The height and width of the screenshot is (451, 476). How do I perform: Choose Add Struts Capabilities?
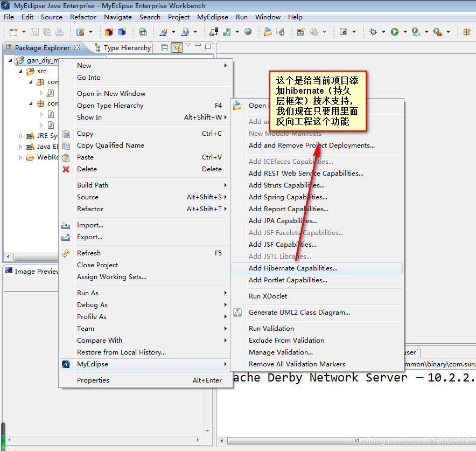point(317,185)
